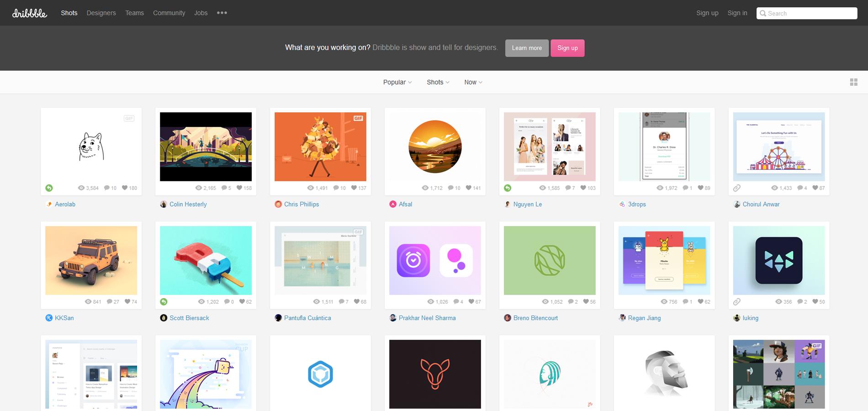Open the teal woman profile logo shot
Viewport: 868px width, 411px height.
coord(550,374)
